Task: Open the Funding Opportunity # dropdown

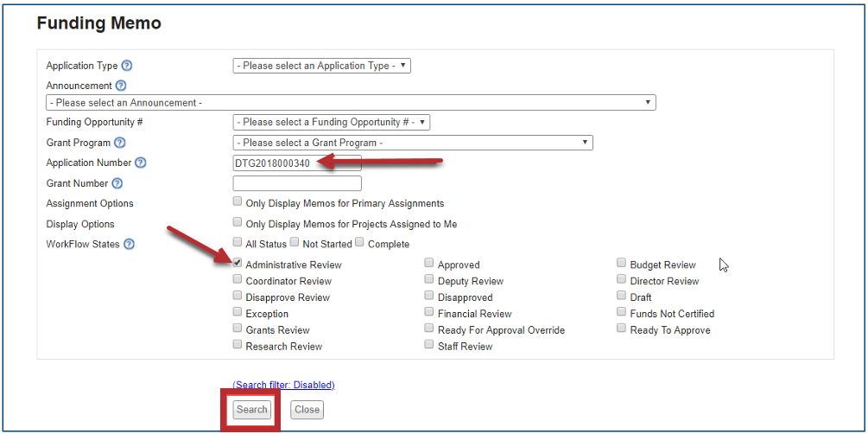Action: [331, 123]
